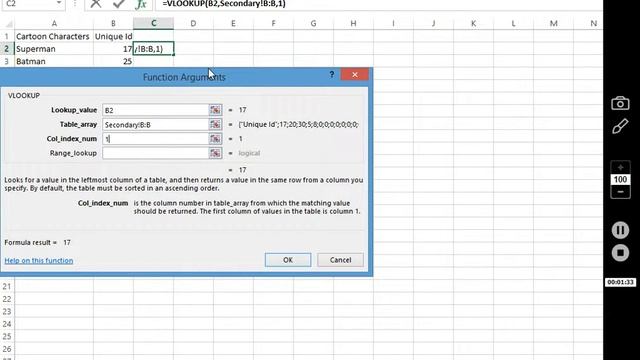This screenshot has height=360, width=640.
Task: Click the empty Range_lookup input field
Action: pyautogui.click(x=156, y=153)
